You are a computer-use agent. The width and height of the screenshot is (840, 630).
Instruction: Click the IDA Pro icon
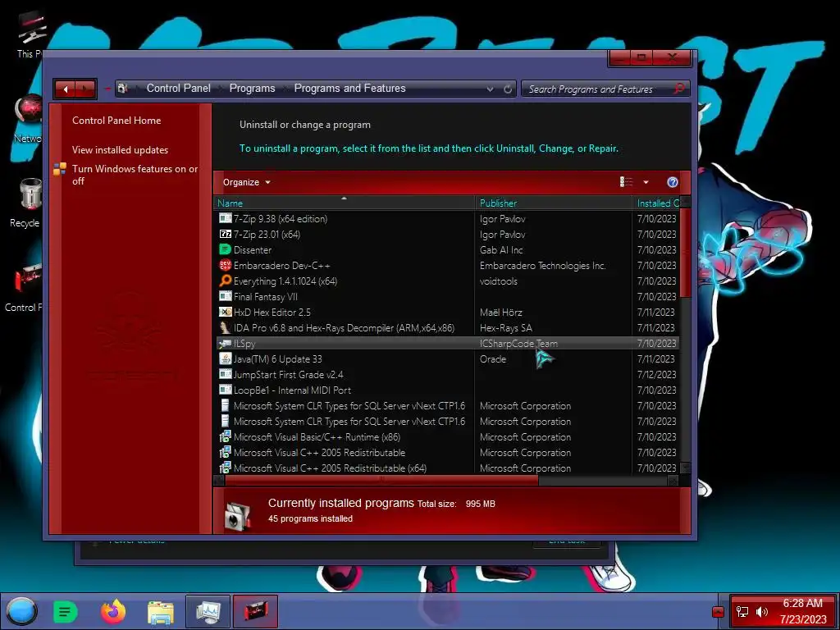[225, 327]
